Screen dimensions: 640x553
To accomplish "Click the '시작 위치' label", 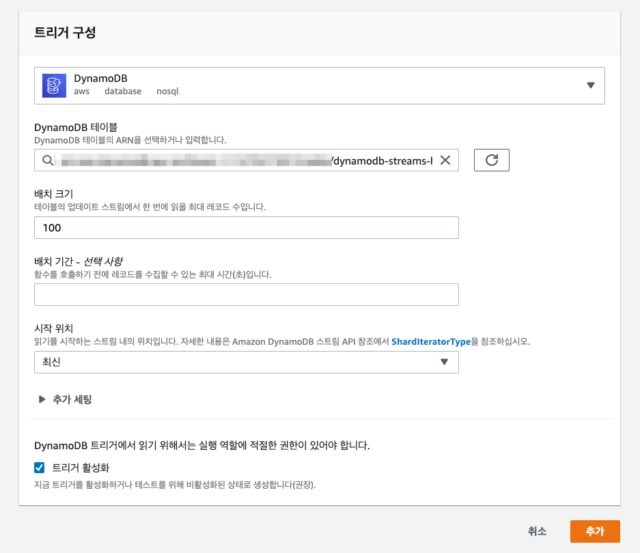I will tap(53, 329).
